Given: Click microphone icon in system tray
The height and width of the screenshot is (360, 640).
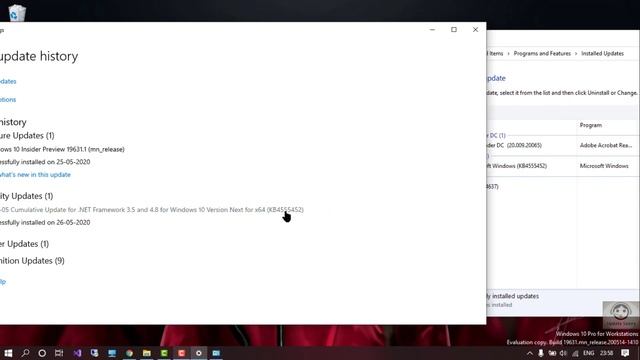Looking at the screenshot, I should (x=540, y=353).
